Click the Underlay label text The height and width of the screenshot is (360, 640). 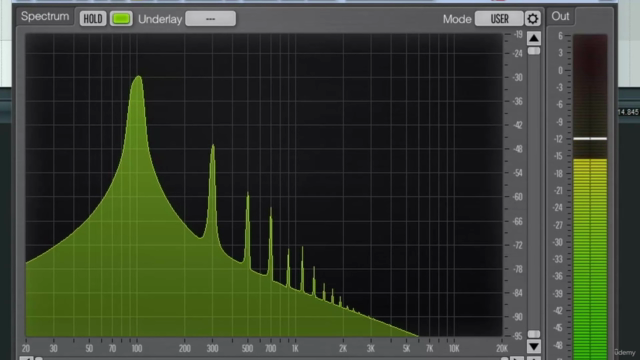[x=160, y=19]
